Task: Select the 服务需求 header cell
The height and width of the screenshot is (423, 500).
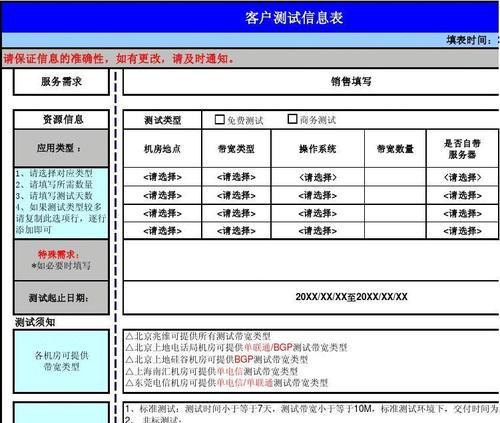Action: click(61, 81)
